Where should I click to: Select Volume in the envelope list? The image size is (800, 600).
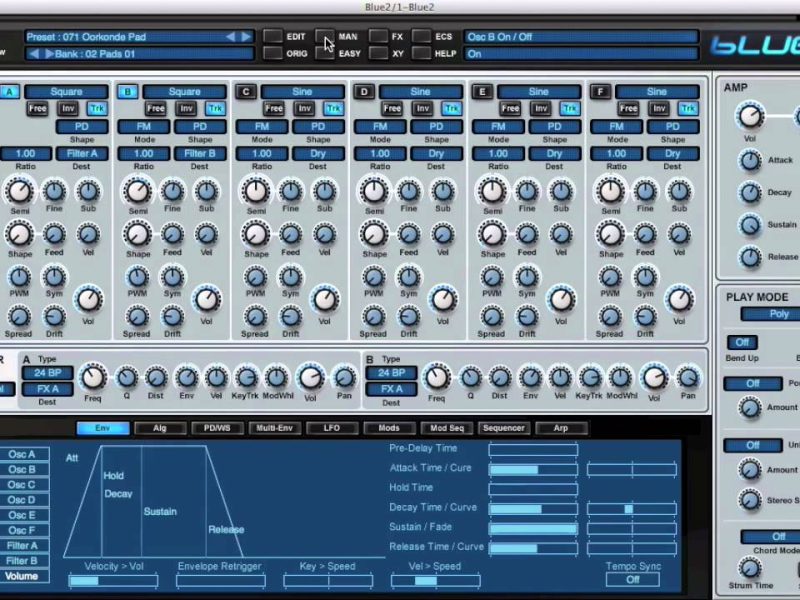coord(24,576)
